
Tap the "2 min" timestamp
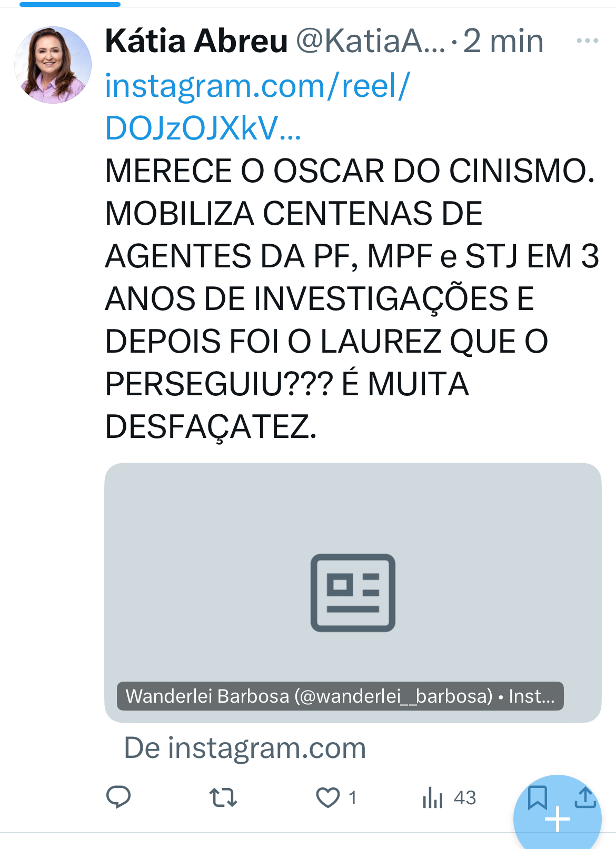pyautogui.click(x=503, y=41)
